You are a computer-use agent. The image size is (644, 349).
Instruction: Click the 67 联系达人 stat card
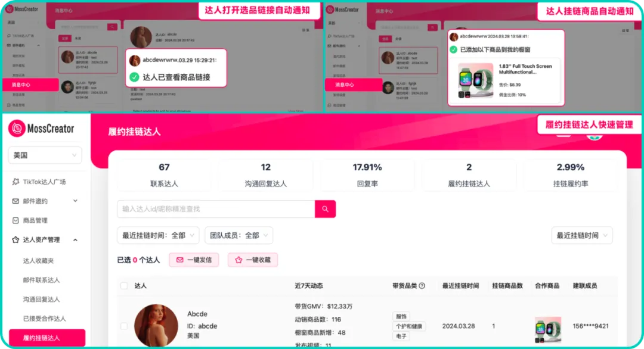pos(164,175)
